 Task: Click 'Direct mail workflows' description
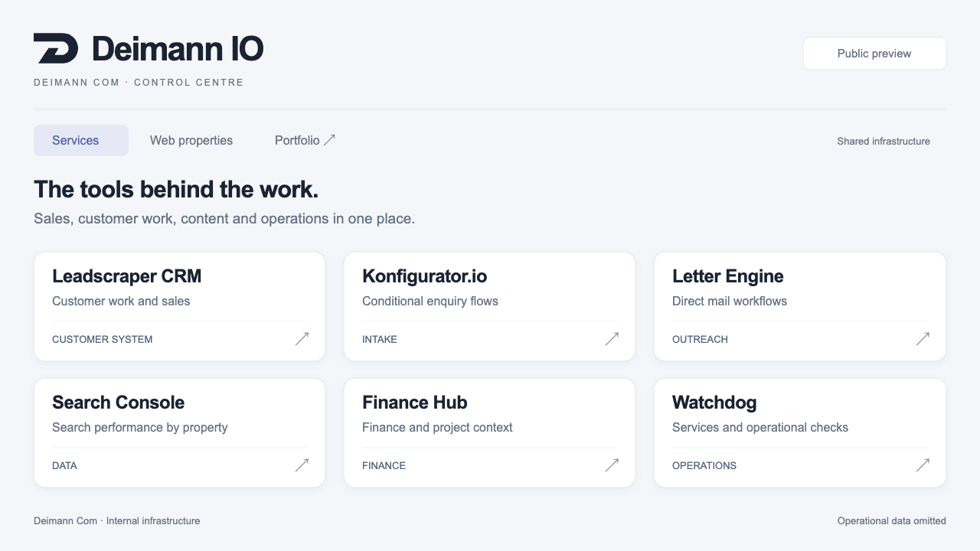point(730,302)
